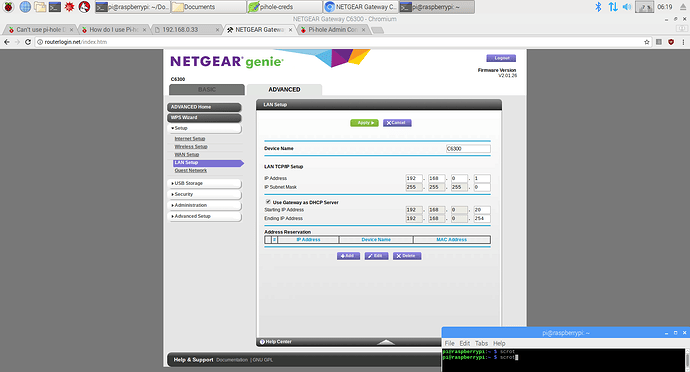690x372 pixels.
Task: Open File menu in terminal window
Action: click(x=449, y=343)
